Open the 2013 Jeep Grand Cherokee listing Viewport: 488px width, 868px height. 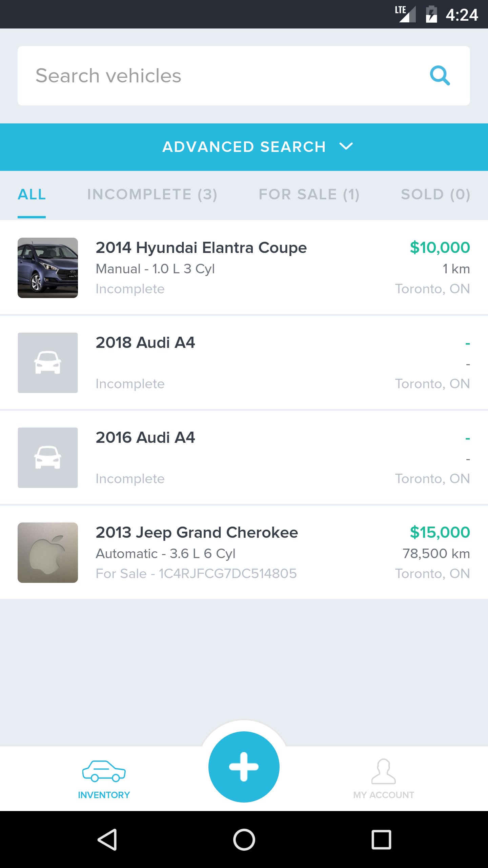point(197,533)
